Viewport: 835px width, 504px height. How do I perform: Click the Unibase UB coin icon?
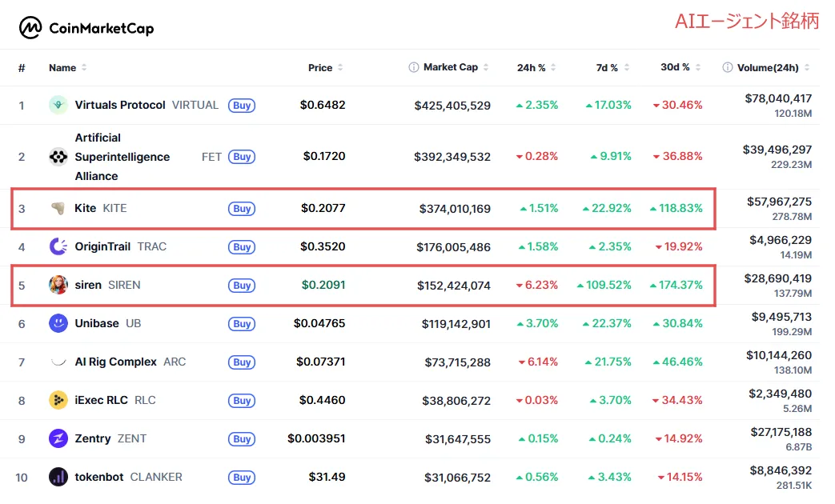click(58, 323)
